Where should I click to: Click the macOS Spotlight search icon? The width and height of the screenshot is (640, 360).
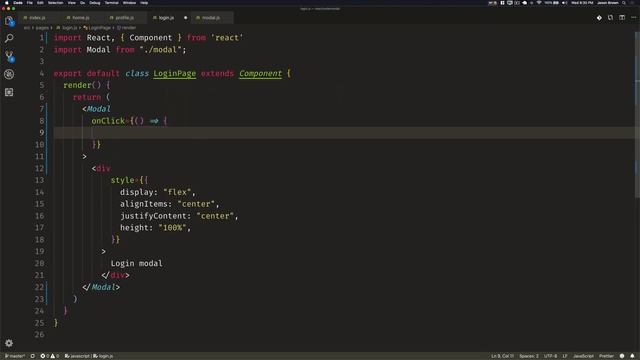pyautogui.click(x=624, y=3)
